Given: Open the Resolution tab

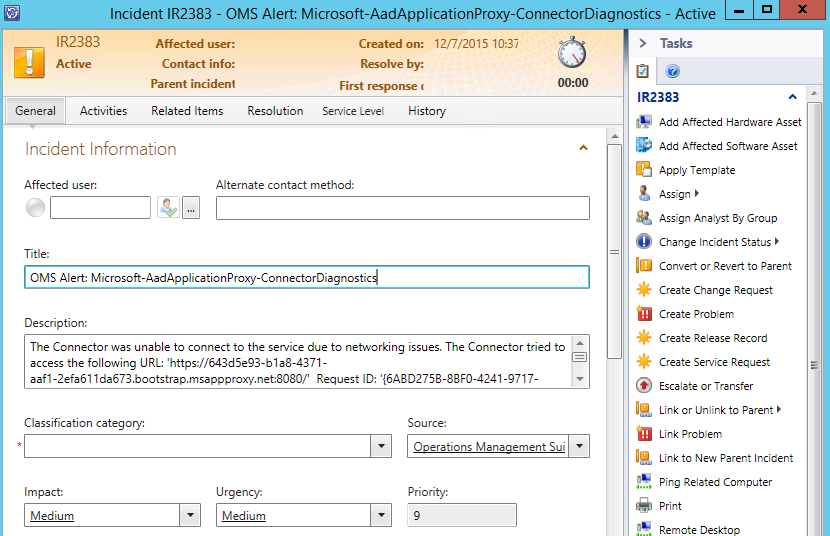Looking at the screenshot, I should [275, 111].
